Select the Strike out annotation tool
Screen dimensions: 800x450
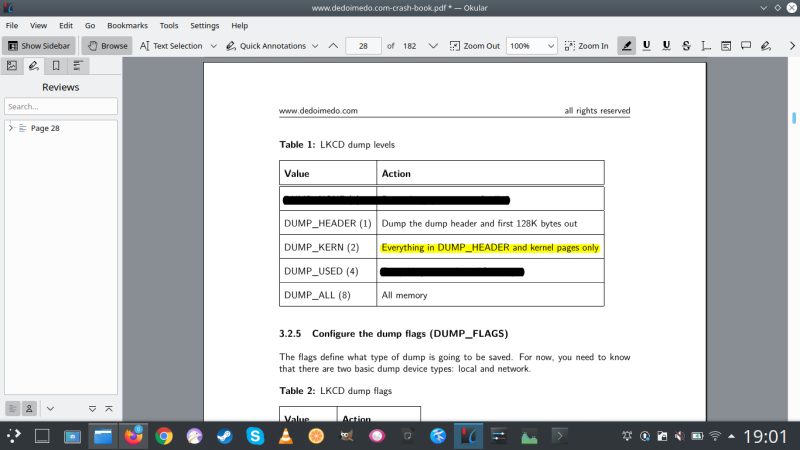(x=686, y=46)
